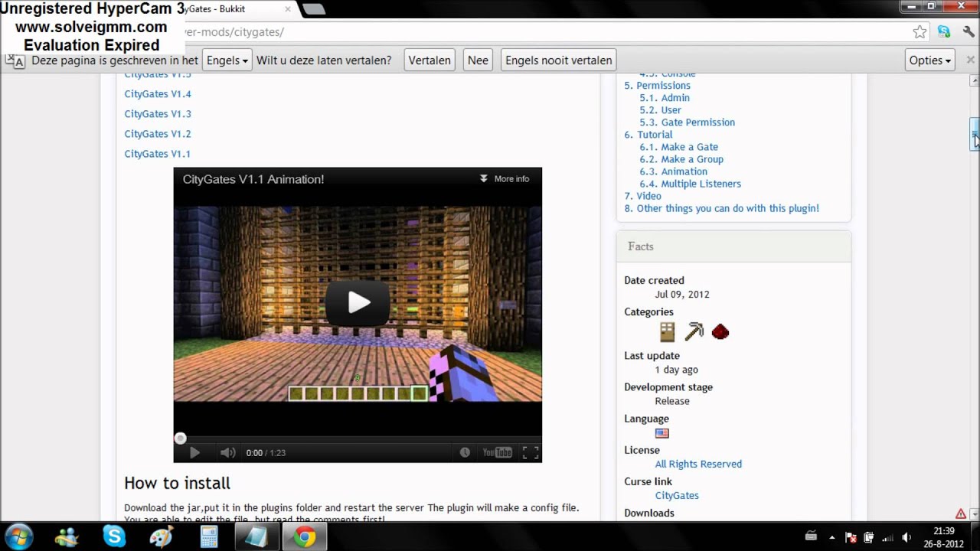This screenshot has width=980, height=551.
Task: Click the chest category icon under Categories
Action: coord(668,331)
